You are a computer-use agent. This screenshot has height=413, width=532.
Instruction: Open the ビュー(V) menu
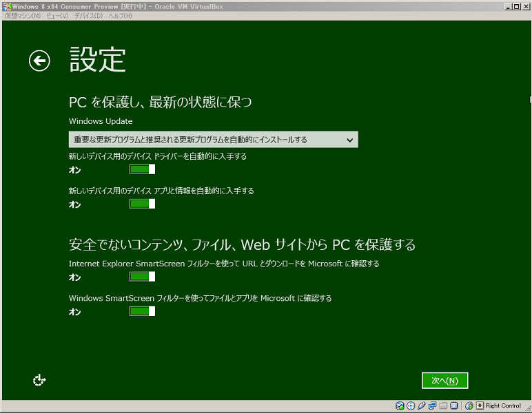coord(58,16)
